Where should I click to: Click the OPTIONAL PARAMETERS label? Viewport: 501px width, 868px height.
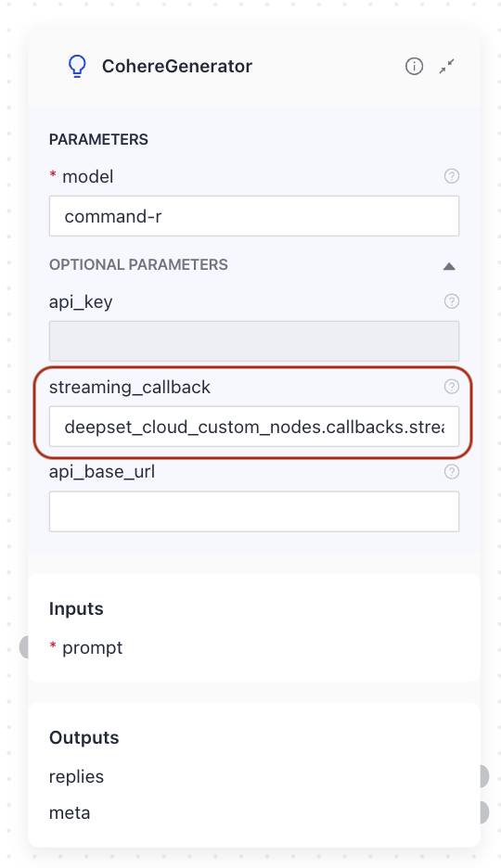[x=138, y=264]
